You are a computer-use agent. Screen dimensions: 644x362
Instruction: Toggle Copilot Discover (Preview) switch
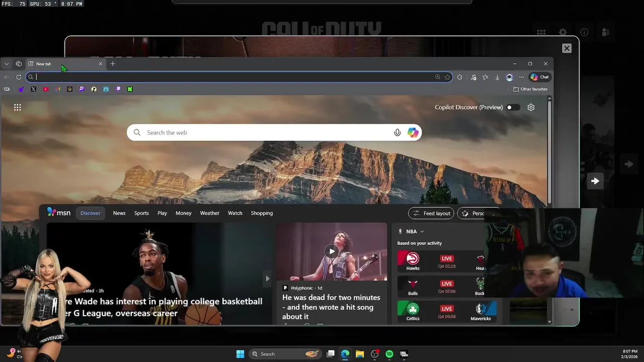pos(513,107)
